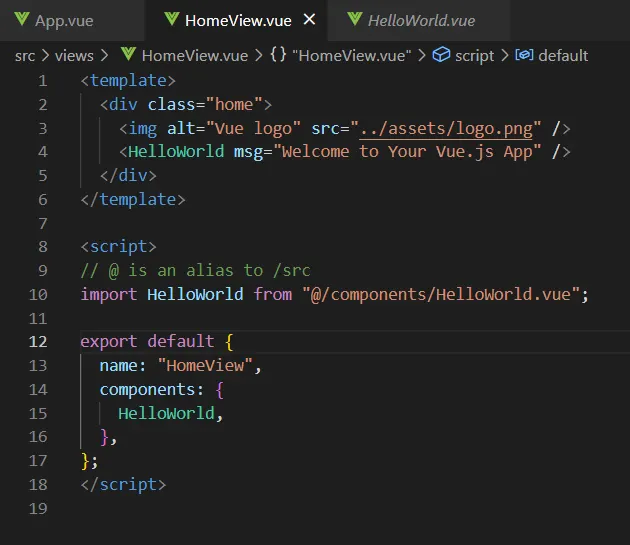This screenshot has width=630, height=545.
Task: Expand the views breadcrumb folder
Action: (73, 55)
